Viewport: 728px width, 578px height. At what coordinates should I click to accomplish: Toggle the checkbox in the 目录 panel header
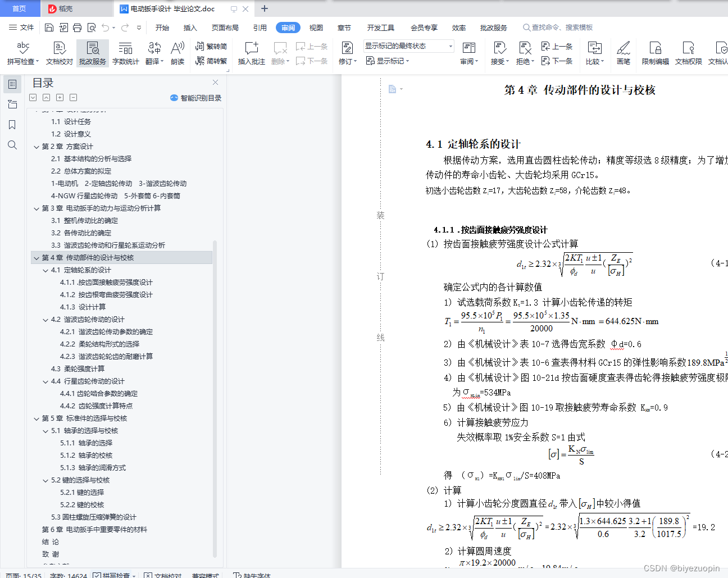33,97
